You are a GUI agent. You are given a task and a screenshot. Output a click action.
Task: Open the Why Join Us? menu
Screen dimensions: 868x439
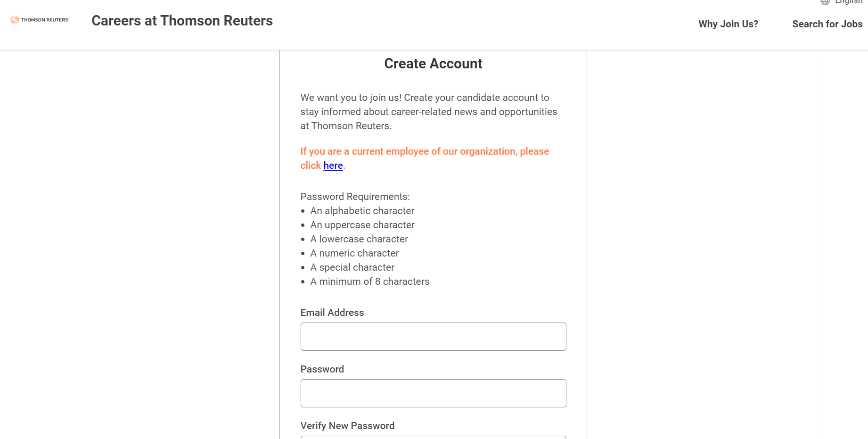[728, 24]
